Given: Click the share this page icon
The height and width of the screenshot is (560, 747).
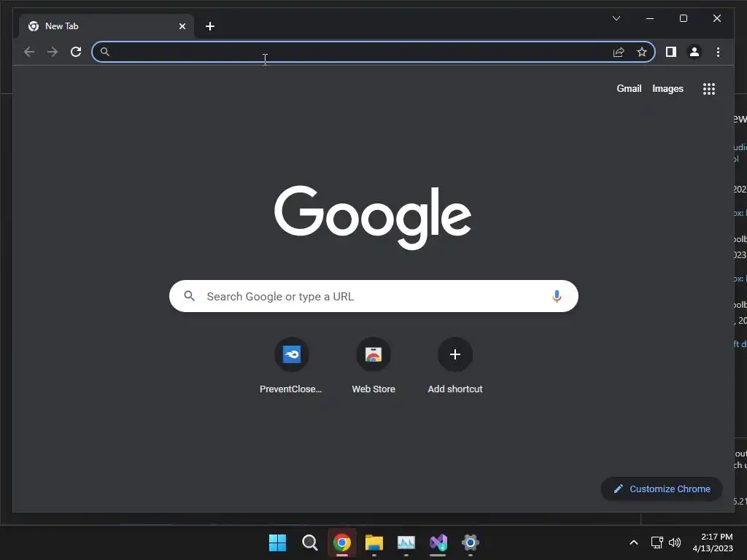Looking at the screenshot, I should tap(619, 52).
